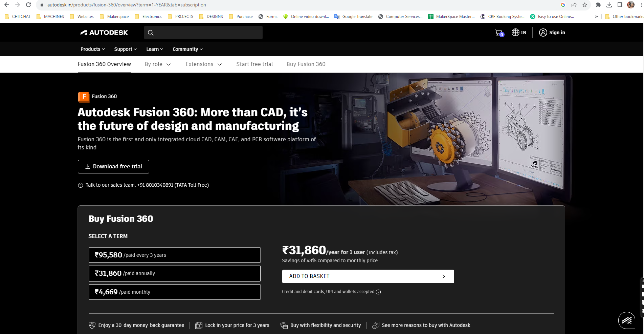Open the Google Translate bookmark
Screen dimensions: 644x334
tap(353, 17)
